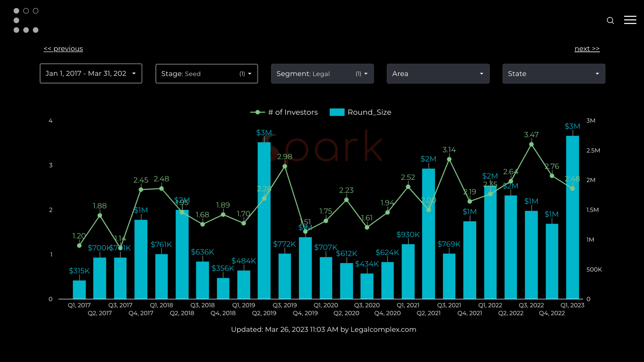Toggle the # of Investors legend item
Screen dimensions: 644x362
(292, 112)
